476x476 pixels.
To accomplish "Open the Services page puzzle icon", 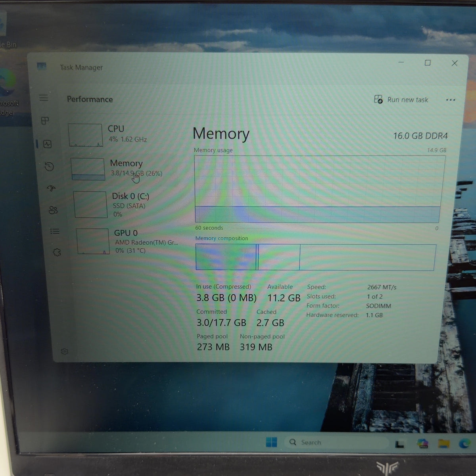I will [x=57, y=252].
